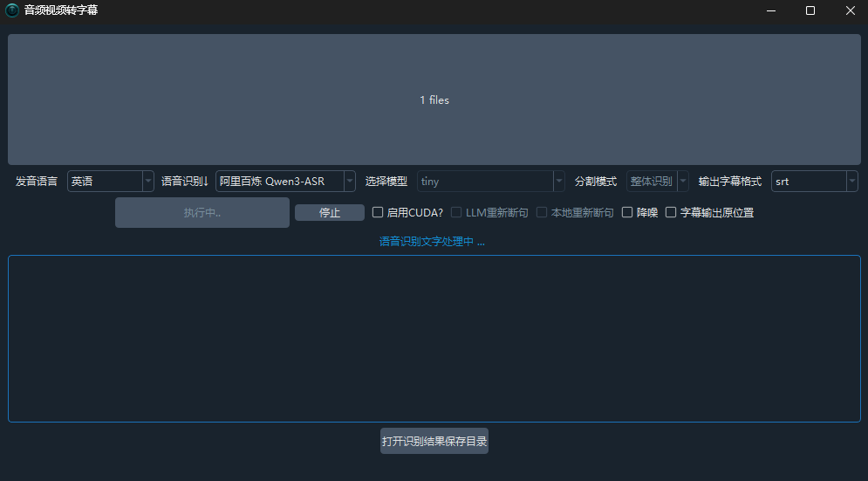Open the 发音语言 dropdown showing 英语
The image size is (868, 481).
pyautogui.click(x=111, y=182)
